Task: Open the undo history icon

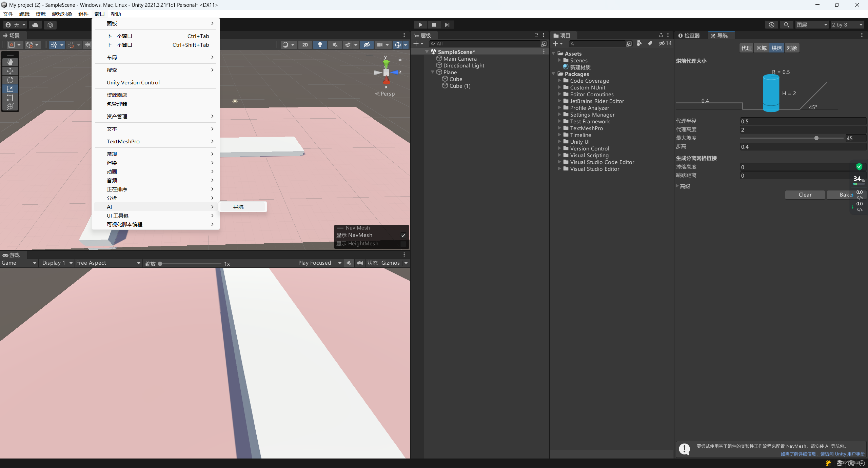Action: click(x=771, y=25)
